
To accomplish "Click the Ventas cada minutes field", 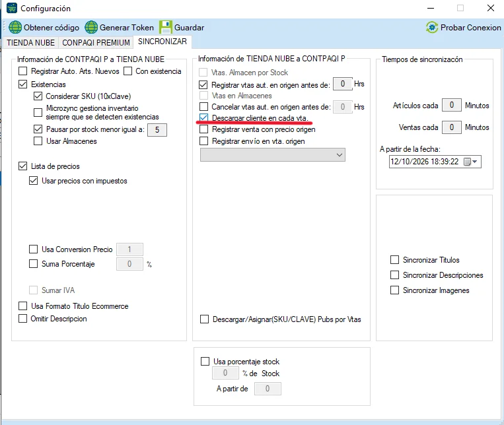I will pyautogui.click(x=452, y=127).
